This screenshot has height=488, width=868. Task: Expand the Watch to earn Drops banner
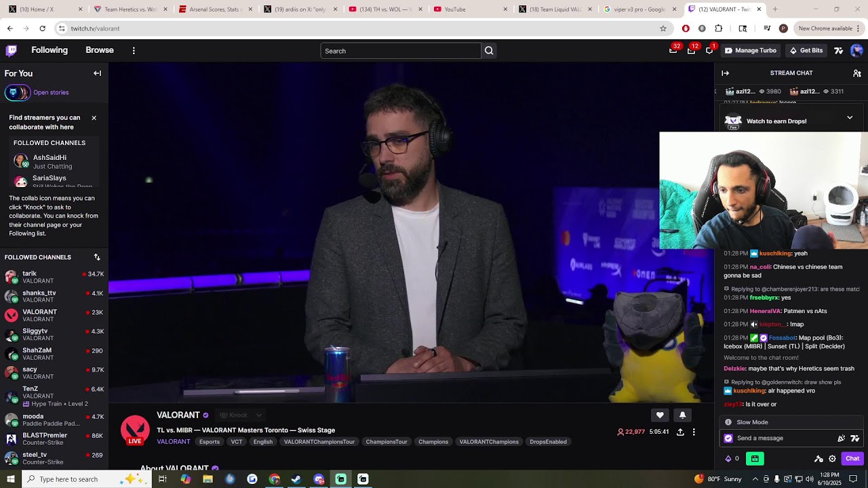[850, 118]
